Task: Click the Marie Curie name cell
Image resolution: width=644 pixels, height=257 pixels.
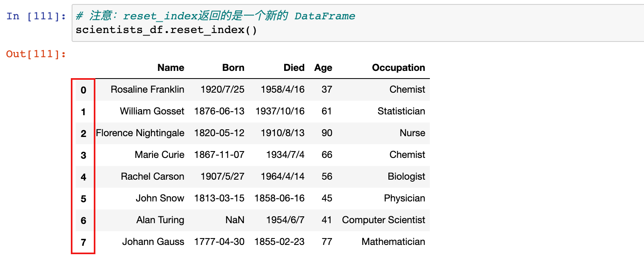Action: 159,155
